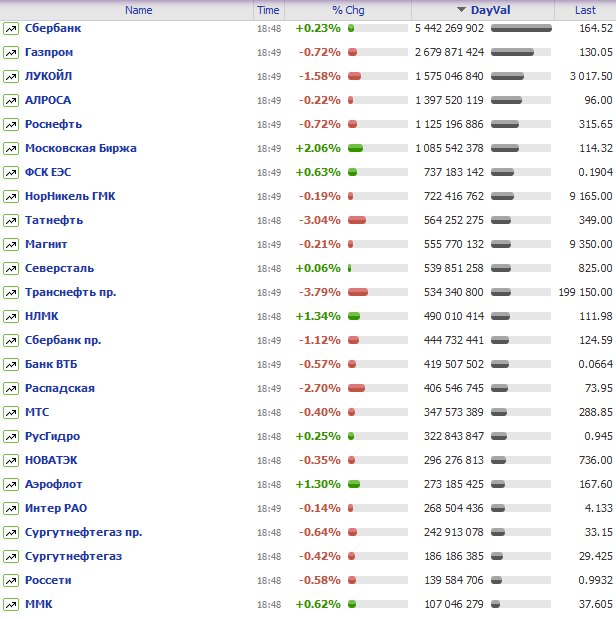Open chart icon beside Северсталь

click(x=10, y=268)
